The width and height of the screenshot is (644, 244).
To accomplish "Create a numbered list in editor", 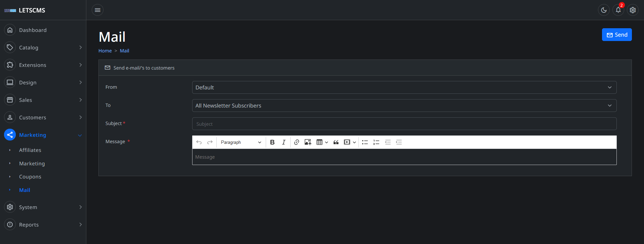I will 376,142.
